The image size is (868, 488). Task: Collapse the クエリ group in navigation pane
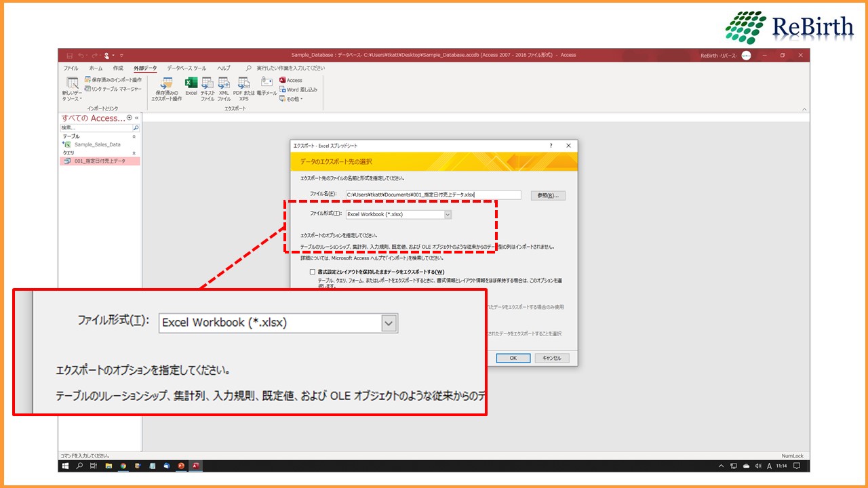[x=134, y=153]
